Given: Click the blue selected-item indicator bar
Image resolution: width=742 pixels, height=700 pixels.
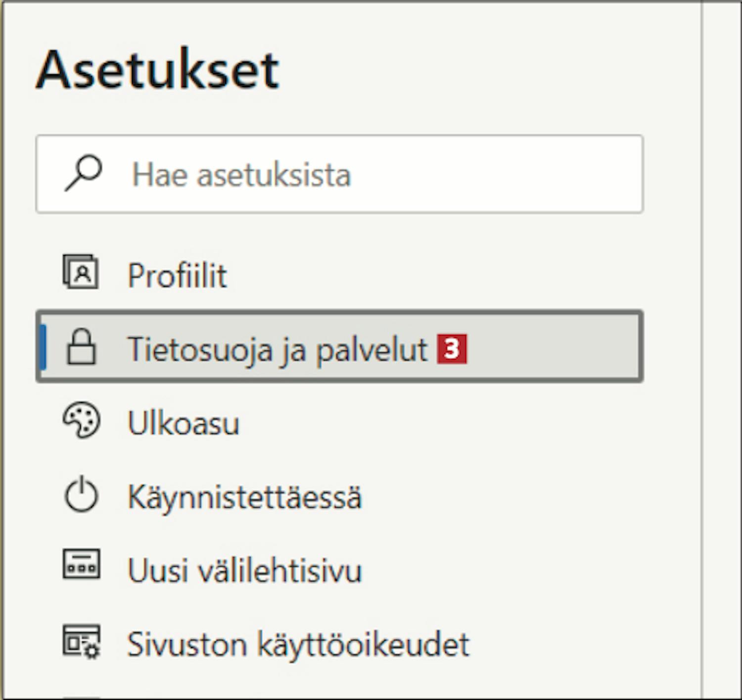Looking at the screenshot, I should [x=44, y=347].
